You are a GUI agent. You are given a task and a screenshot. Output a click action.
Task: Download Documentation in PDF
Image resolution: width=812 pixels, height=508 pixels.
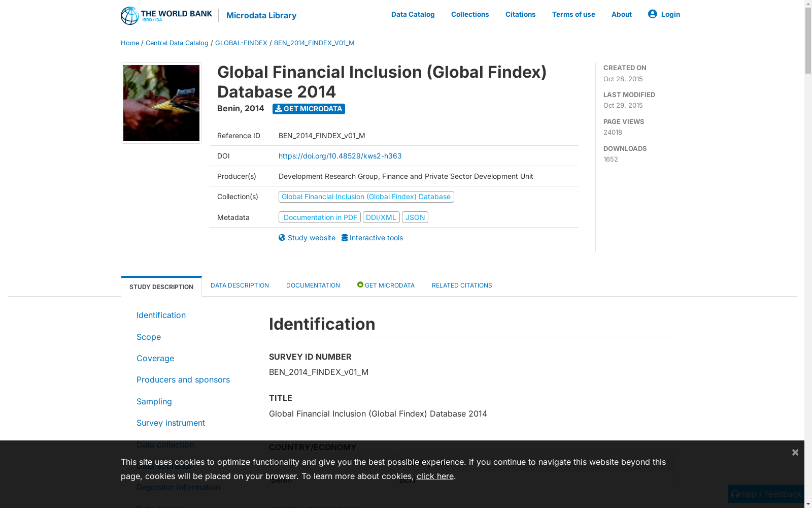pos(320,217)
